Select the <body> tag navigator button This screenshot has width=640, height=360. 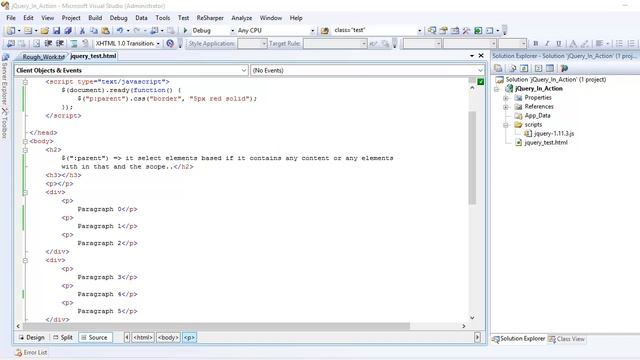168,338
